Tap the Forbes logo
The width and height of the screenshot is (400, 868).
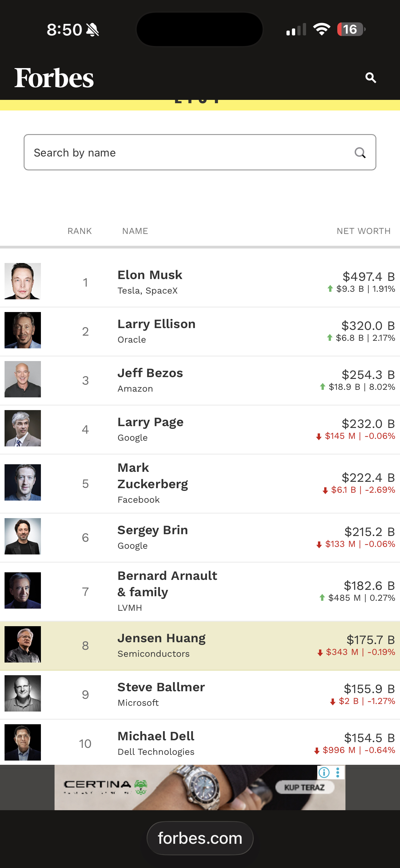click(54, 78)
